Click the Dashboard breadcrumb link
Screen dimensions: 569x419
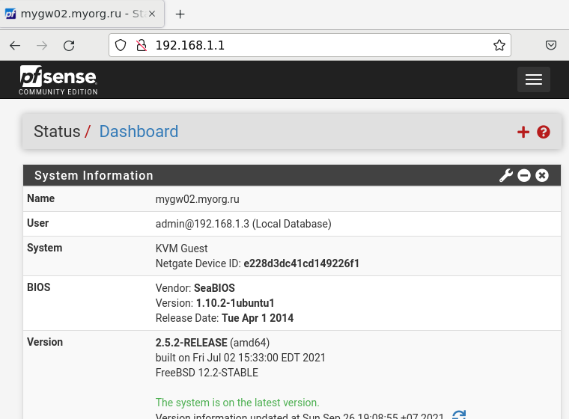coord(139,131)
